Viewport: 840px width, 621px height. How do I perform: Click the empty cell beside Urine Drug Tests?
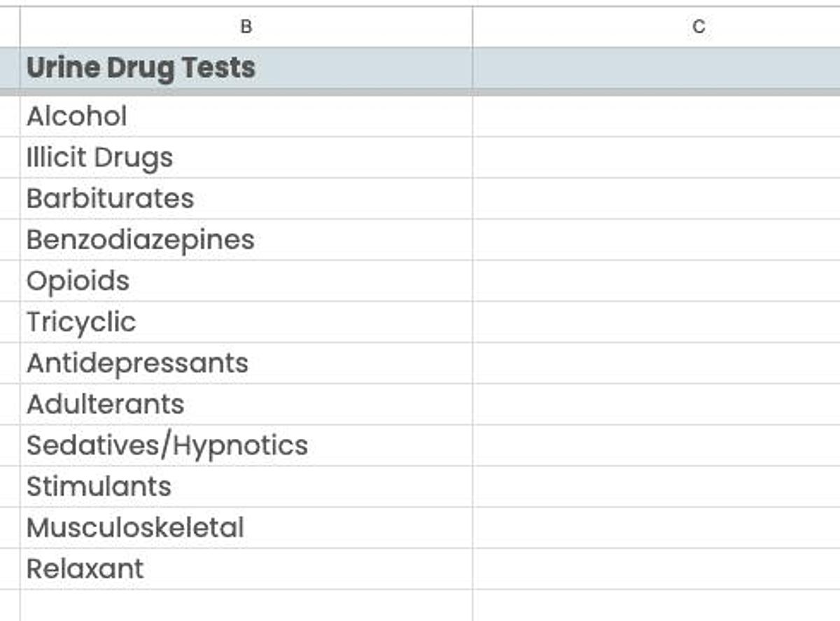click(658, 68)
